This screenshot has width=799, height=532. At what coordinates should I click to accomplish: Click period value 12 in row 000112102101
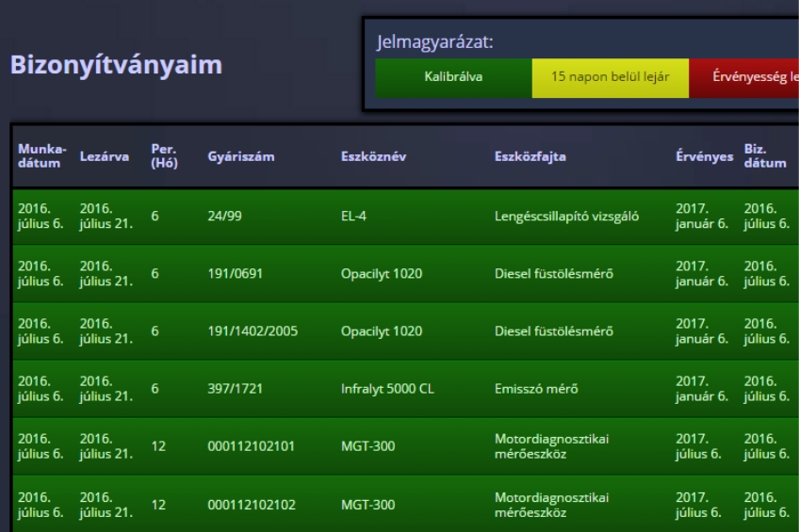(x=158, y=446)
